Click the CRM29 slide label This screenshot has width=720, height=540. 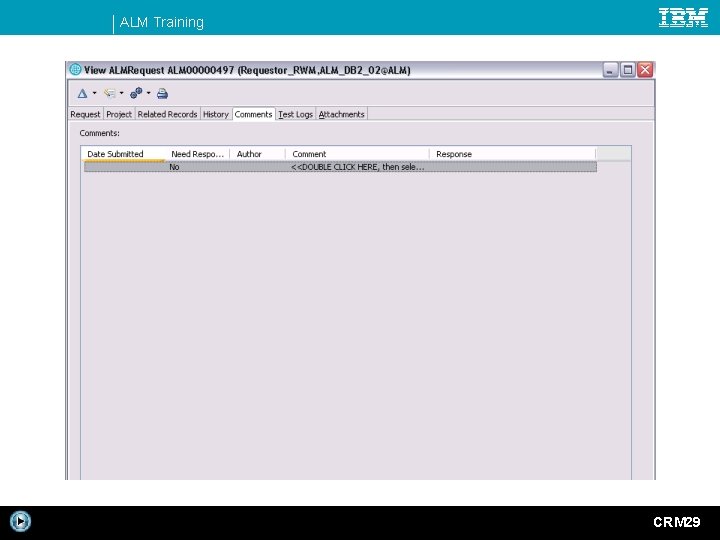pyautogui.click(x=676, y=522)
